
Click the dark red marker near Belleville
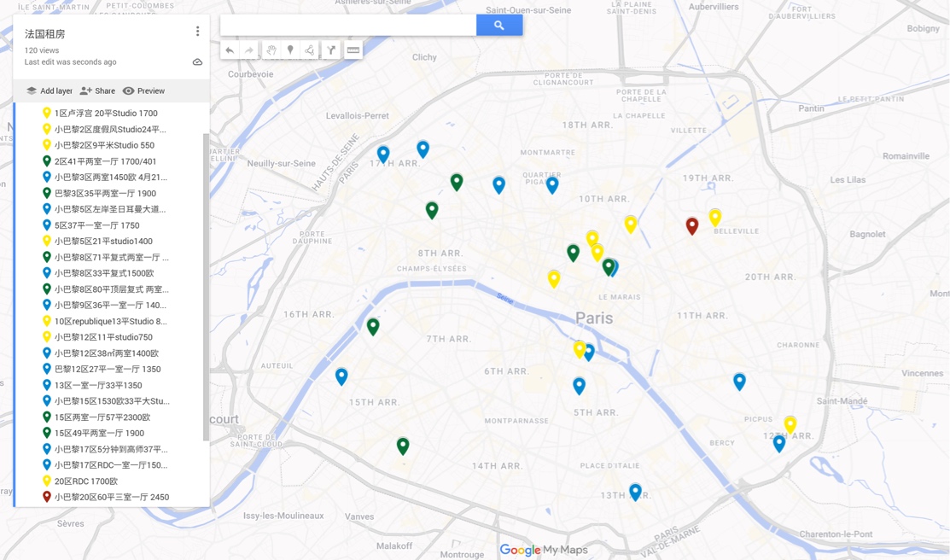tap(692, 225)
